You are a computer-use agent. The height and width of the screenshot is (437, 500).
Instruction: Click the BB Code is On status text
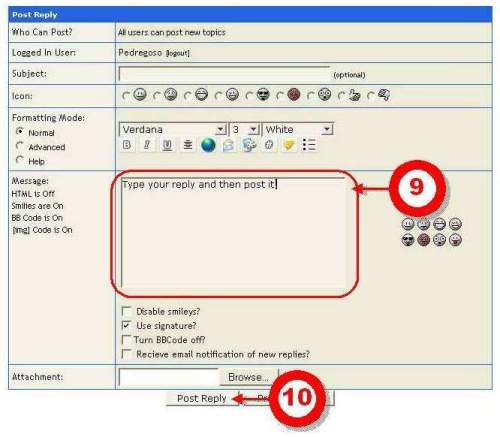click(37, 218)
